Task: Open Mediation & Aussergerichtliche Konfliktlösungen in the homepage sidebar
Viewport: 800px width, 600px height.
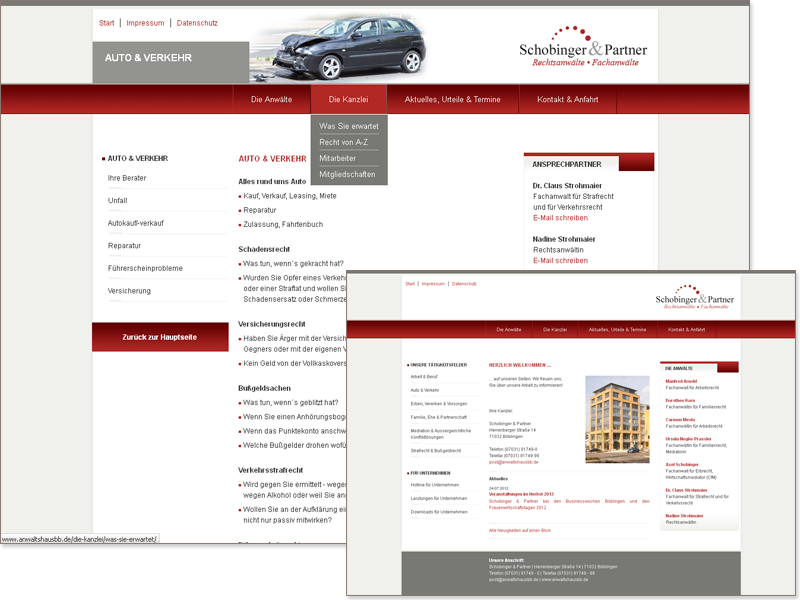Action: 441,434
